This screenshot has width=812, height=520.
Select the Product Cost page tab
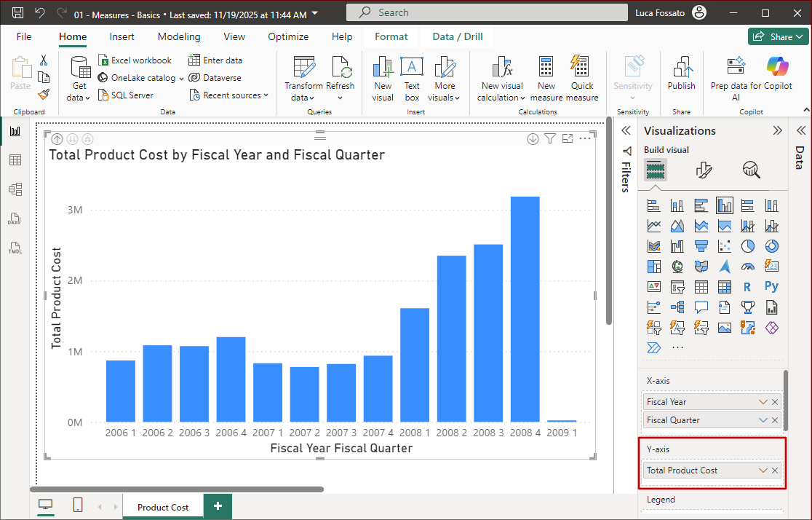[162, 507]
